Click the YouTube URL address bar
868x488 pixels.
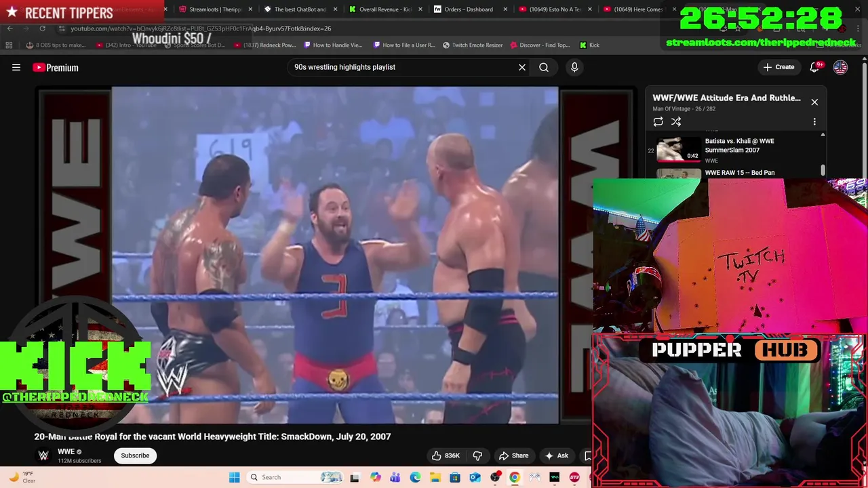201,28
